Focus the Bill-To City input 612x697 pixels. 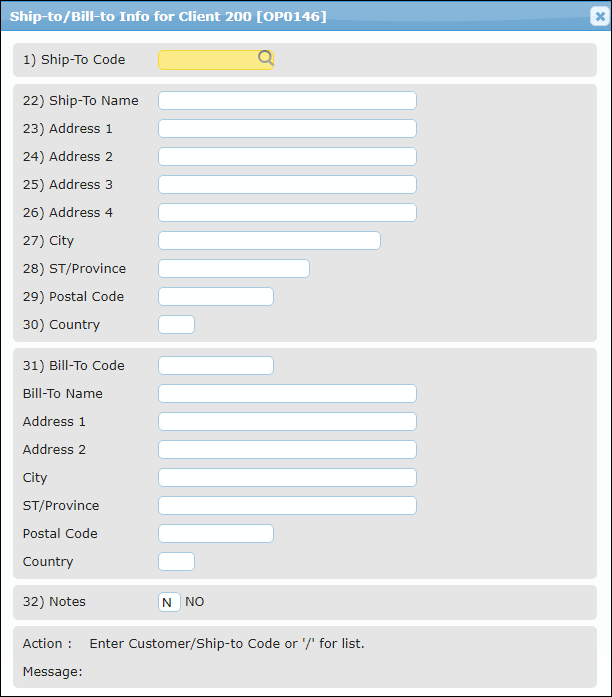pyautogui.click(x=287, y=477)
